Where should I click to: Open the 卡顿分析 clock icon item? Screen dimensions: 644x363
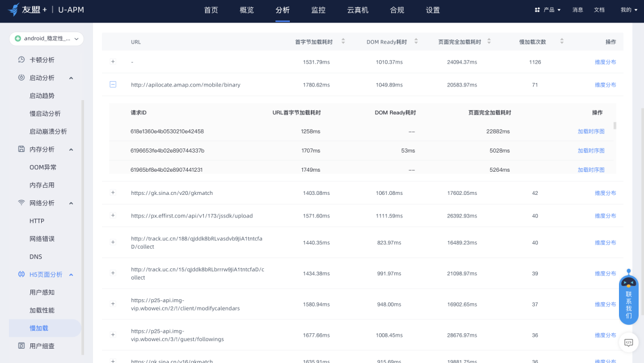click(x=21, y=60)
